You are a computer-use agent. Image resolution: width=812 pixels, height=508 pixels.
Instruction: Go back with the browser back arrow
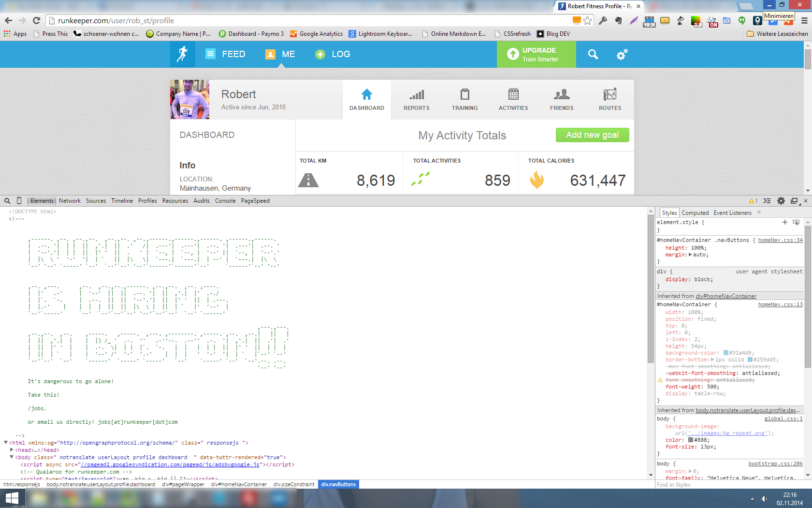[8, 20]
